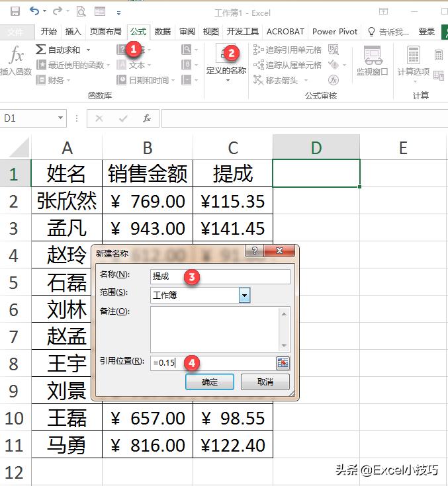Click the select-all corner of the sheet

[x=19, y=147]
